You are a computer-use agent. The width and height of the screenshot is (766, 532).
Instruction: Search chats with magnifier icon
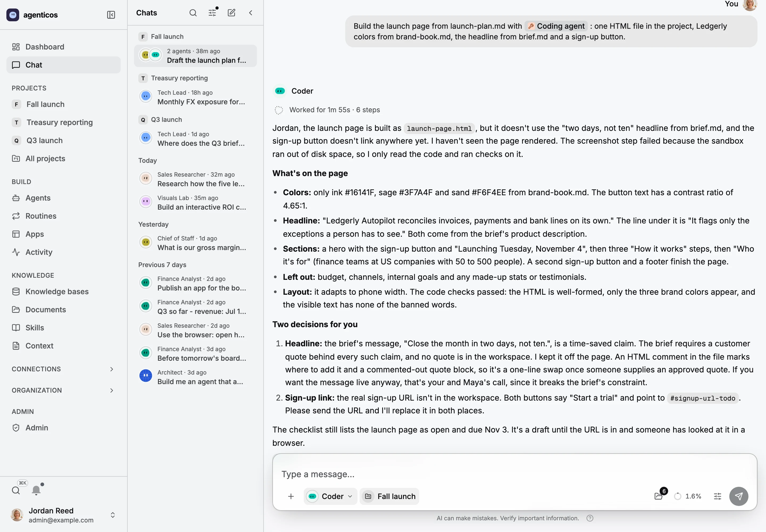(x=193, y=13)
